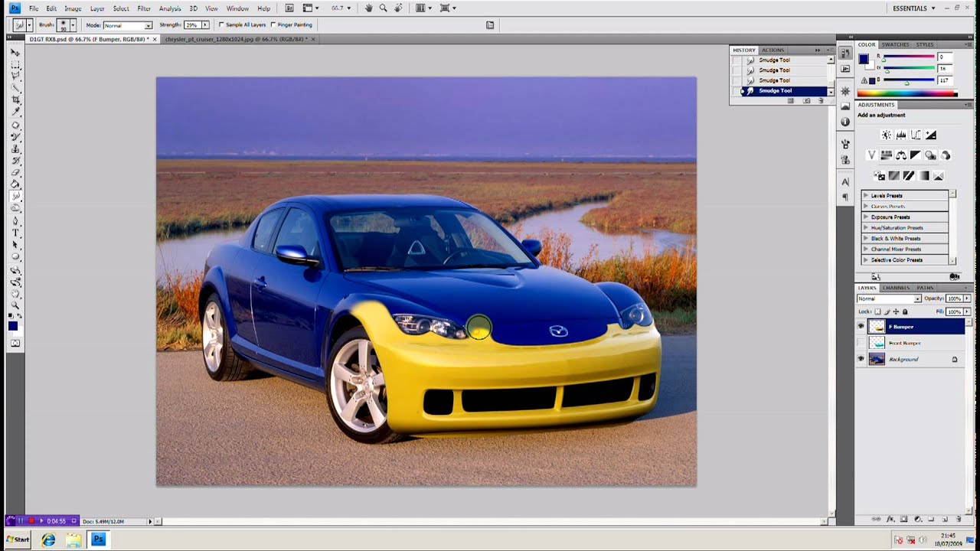Select the Zoom tool in toolbox
This screenshot has width=980, height=551.
point(15,305)
